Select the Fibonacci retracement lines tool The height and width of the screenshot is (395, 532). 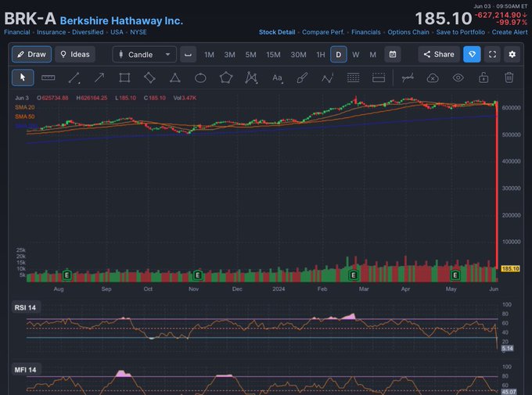(x=353, y=77)
